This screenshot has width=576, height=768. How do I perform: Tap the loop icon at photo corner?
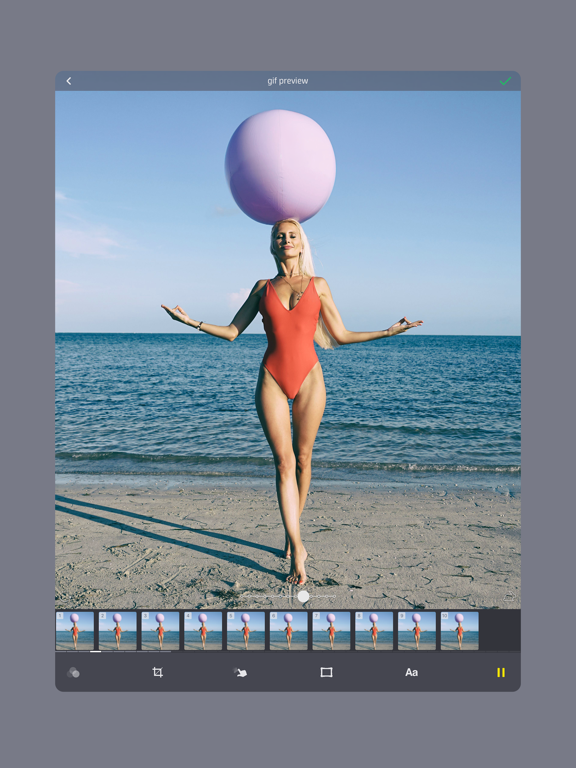pos(508,597)
